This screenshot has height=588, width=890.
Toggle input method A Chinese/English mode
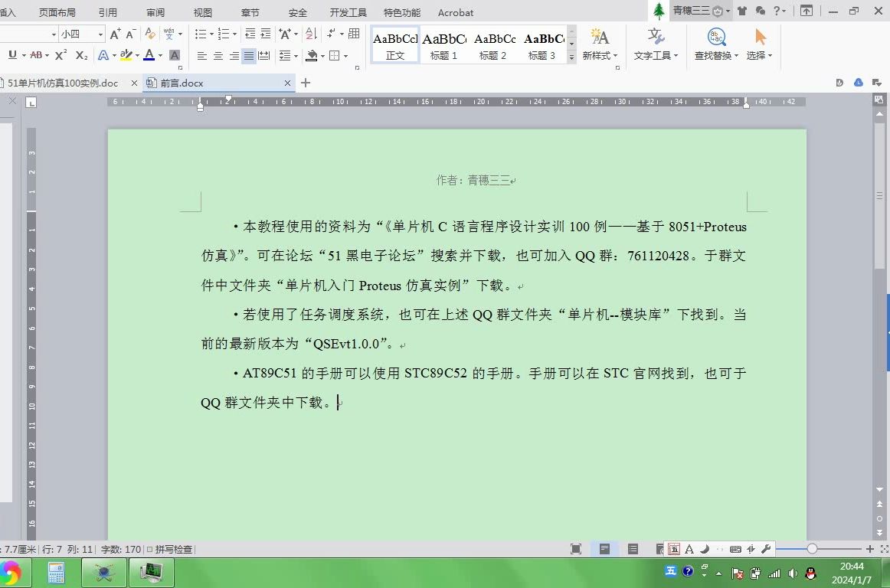coord(689,549)
